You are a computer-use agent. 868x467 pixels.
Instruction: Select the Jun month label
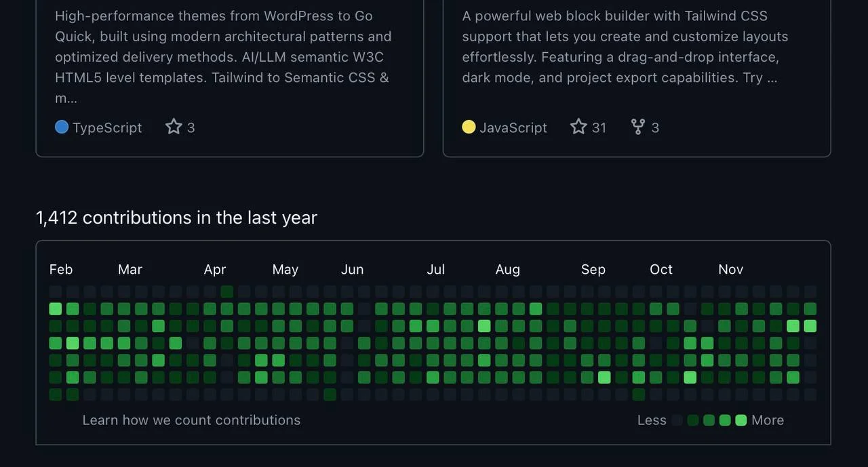(x=352, y=270)
